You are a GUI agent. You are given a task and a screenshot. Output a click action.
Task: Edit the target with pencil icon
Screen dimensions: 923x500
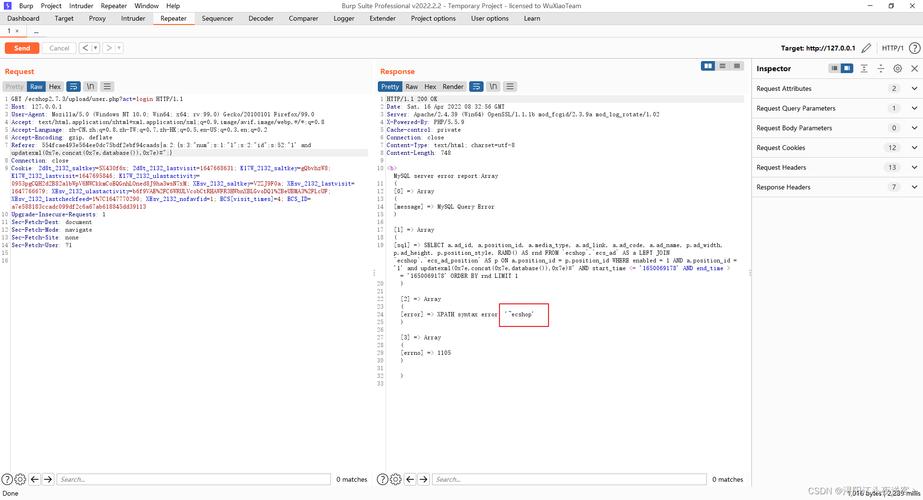click(x=866, y=48)
